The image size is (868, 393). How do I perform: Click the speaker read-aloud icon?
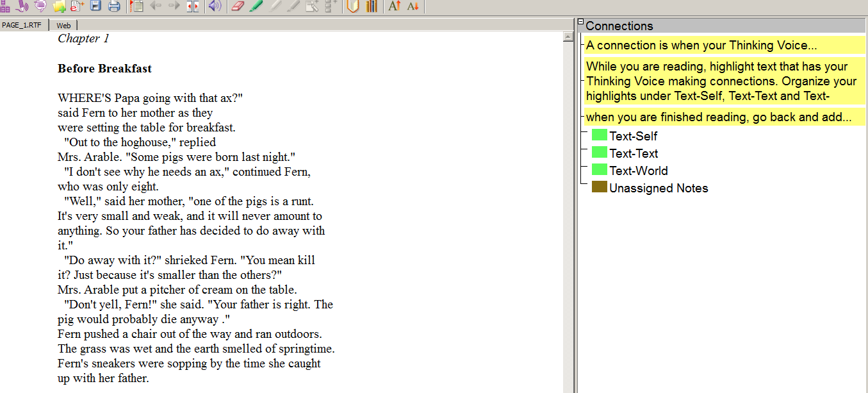click(x=215, y=6)
